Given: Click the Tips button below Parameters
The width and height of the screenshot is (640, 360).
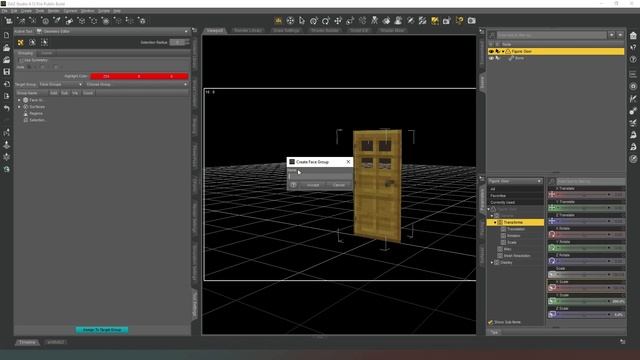Looking at the screenshot, I should 495,333.
